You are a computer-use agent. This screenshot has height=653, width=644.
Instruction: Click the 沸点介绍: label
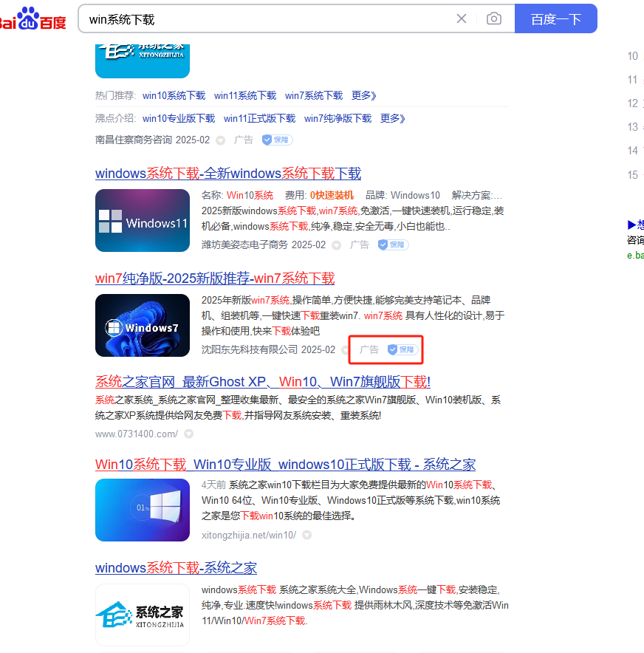(116, 119)
